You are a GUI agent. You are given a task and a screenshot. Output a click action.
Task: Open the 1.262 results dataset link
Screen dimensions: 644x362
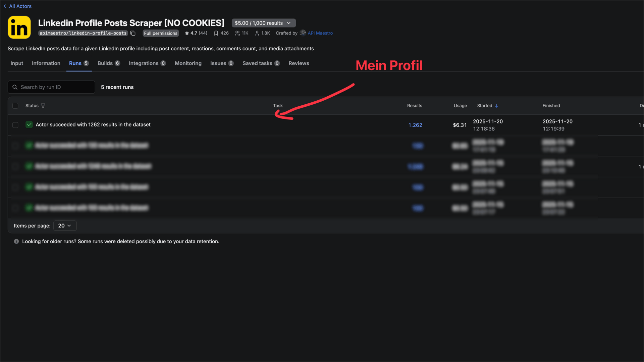(x=415, y=125)
